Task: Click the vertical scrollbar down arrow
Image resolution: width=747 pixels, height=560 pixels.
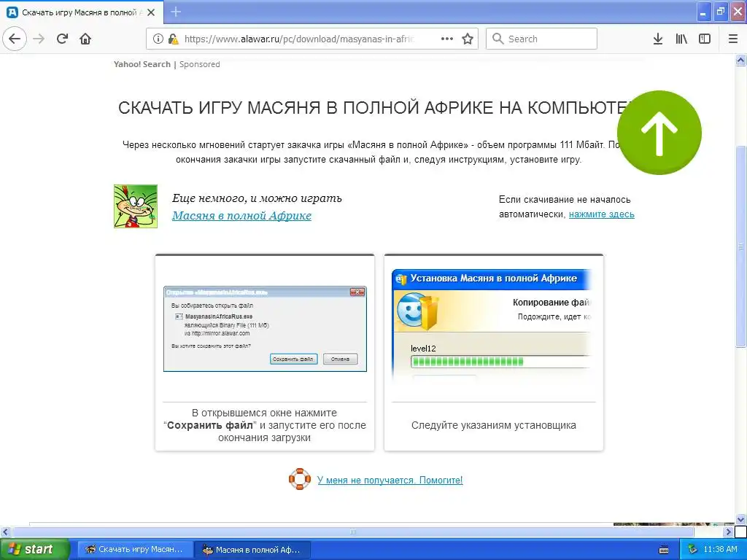Action: [x=740, y=519]
